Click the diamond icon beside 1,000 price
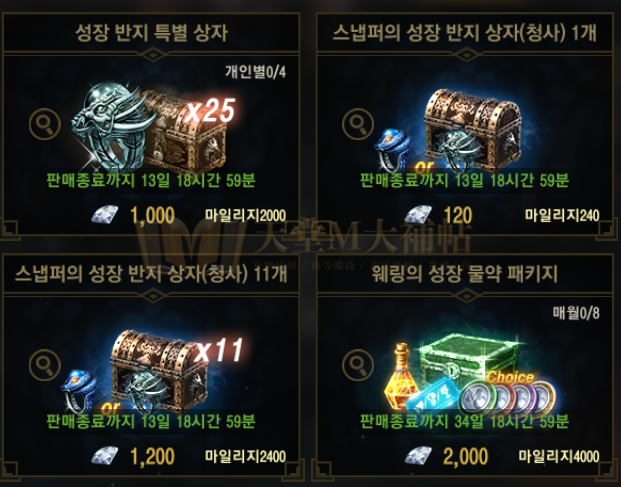The width and height of the screenshot is (621, 487). (x=105, y=215)
